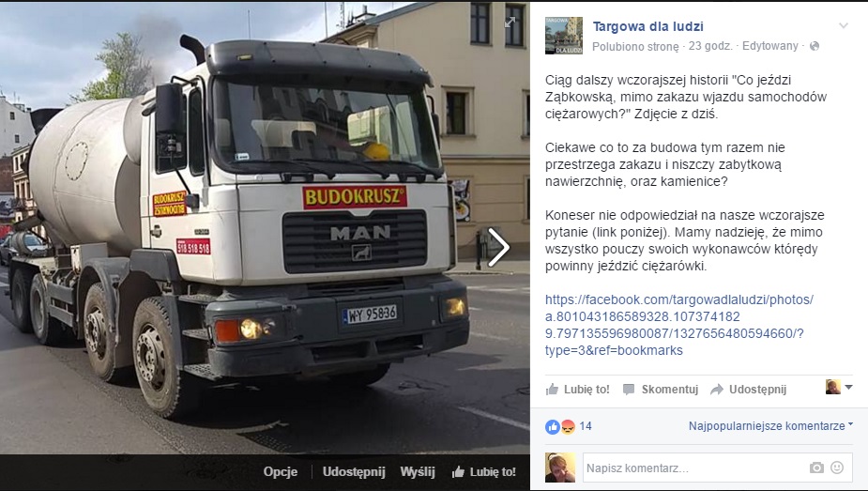This screenshot has width=868, height=491.
Task: Open the Opcje menu
Action: 281,472
